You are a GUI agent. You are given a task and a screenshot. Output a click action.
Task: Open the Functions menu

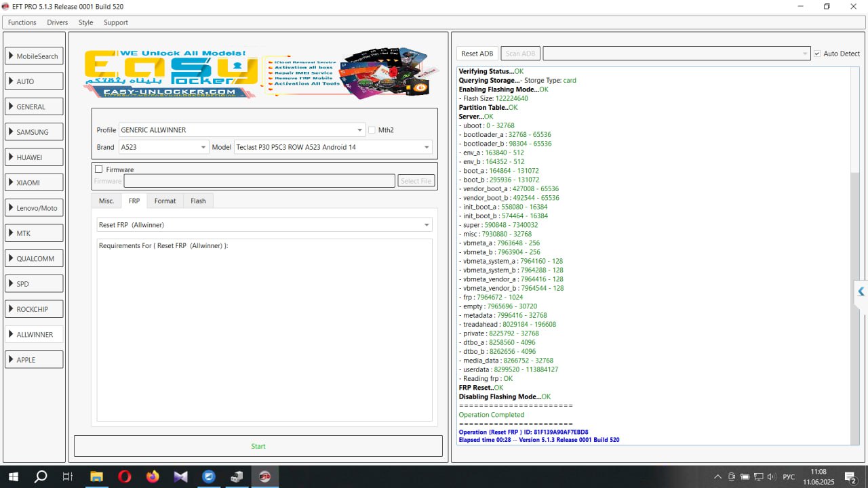coord(22,22)
